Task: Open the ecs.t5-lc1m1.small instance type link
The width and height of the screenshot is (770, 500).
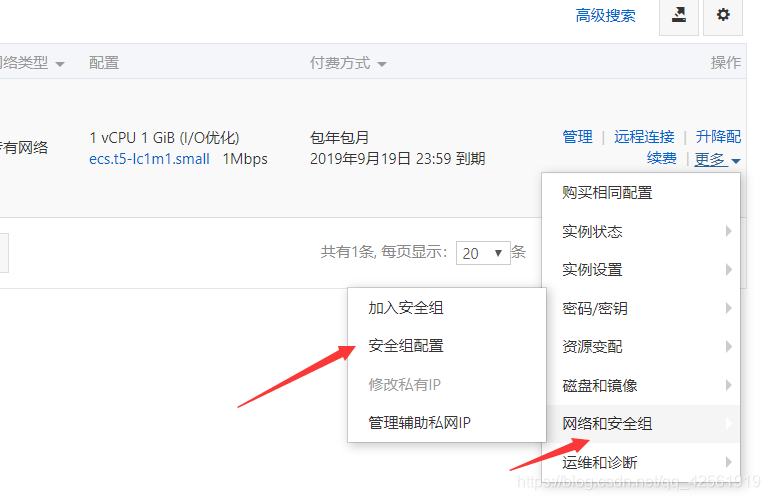Action: pyautogui.click(x=149, y=159)
